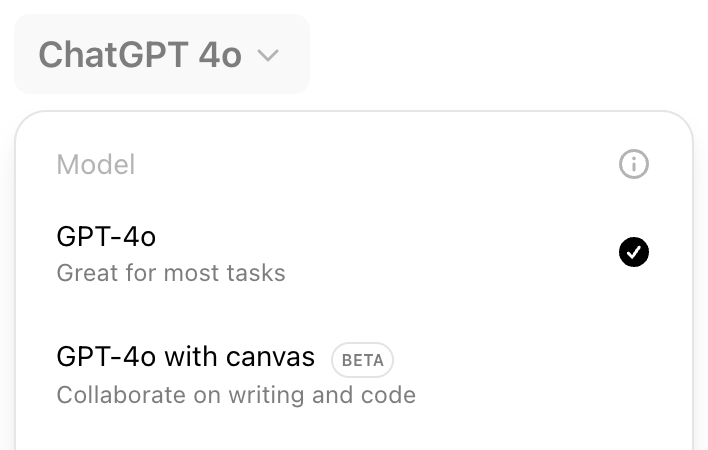Click the Model section header label

point(96,164)
